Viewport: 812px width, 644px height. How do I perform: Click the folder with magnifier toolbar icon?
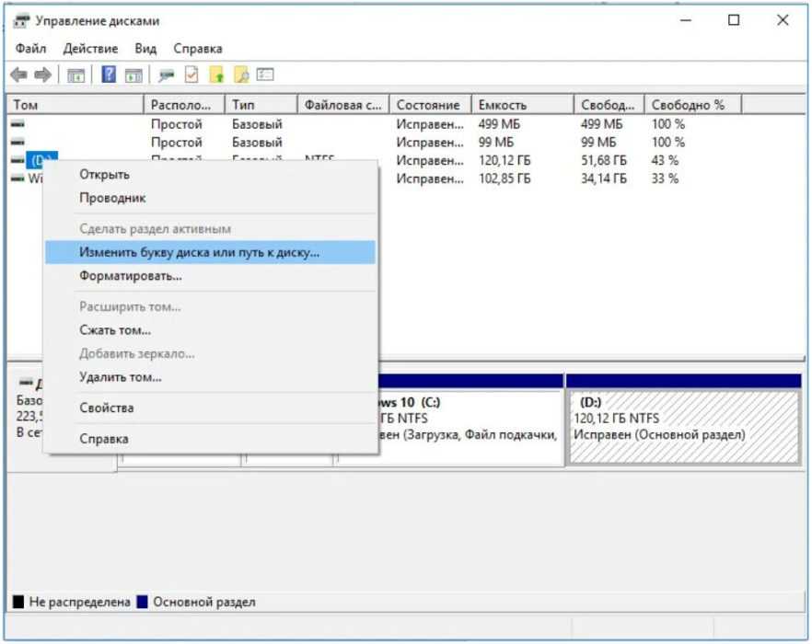point(241,75)
